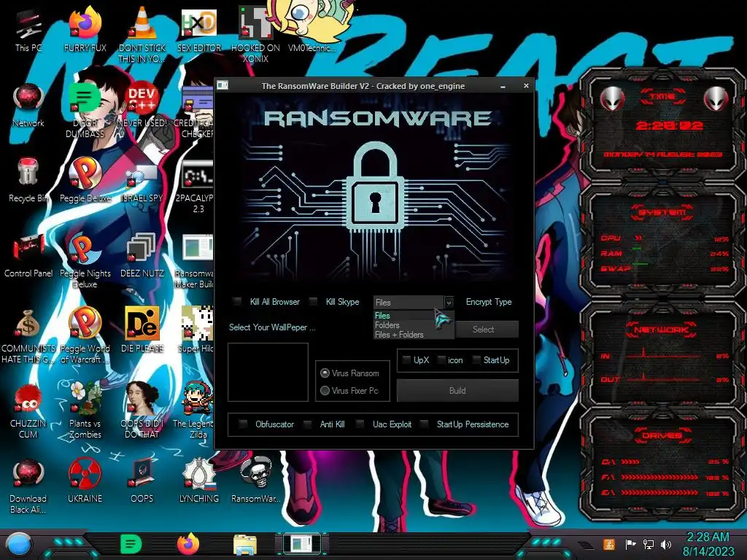Select the Virus Ransom radio button
The height and width of the screenshot is (560, 747).
[325, 373]
